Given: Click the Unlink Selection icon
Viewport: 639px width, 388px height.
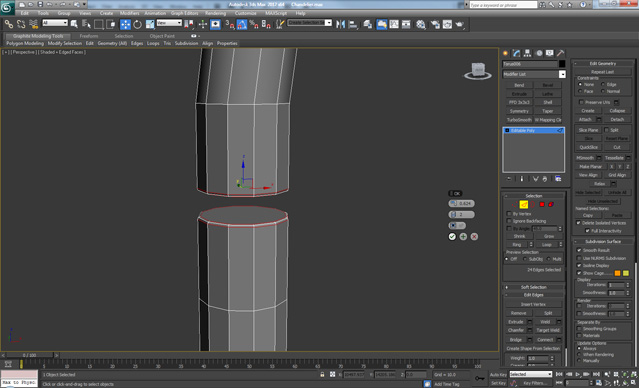Looking at the screenshot, I should coord(21,24).
